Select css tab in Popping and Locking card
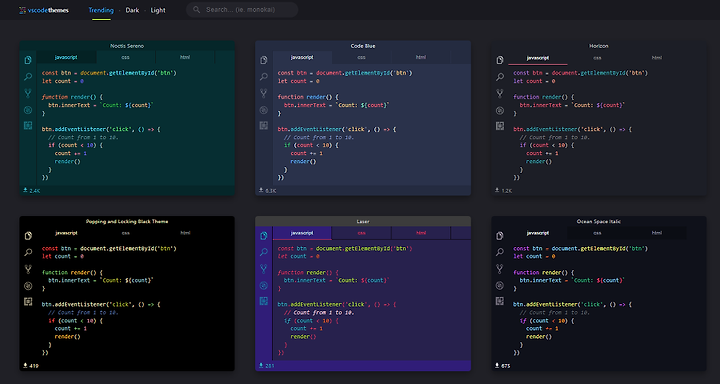The width and height of the screenshot is (720, 384). 126,233
